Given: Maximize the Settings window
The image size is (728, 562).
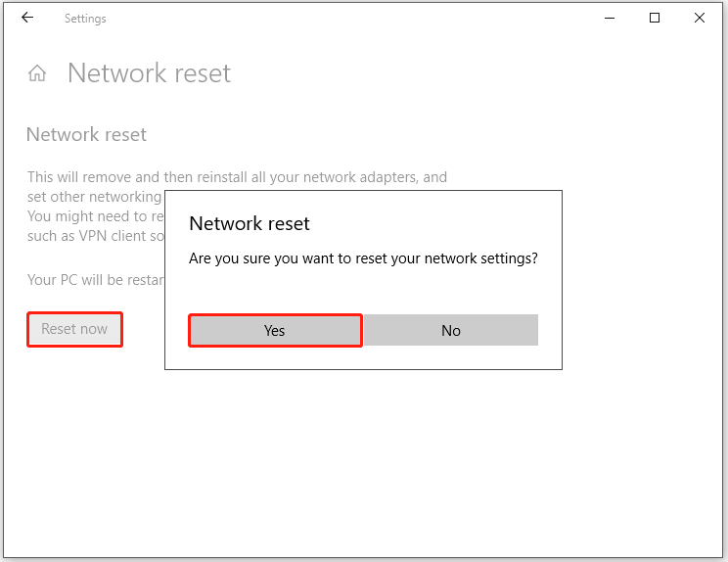Looking at the screenshot, I should [655, 18].
